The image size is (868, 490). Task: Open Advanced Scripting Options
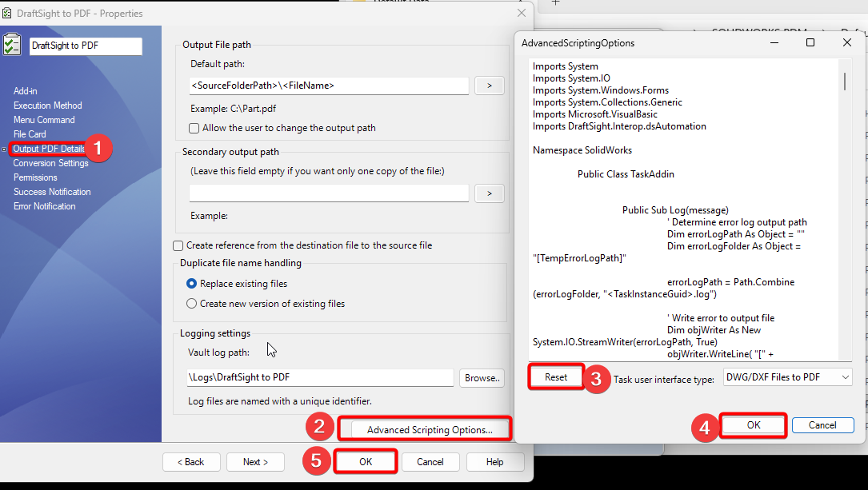430,430
